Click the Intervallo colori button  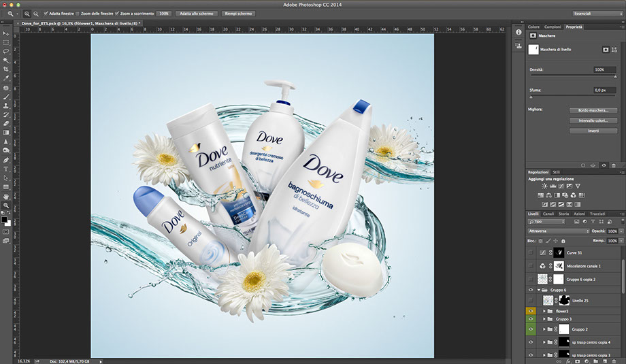(593, 120)
